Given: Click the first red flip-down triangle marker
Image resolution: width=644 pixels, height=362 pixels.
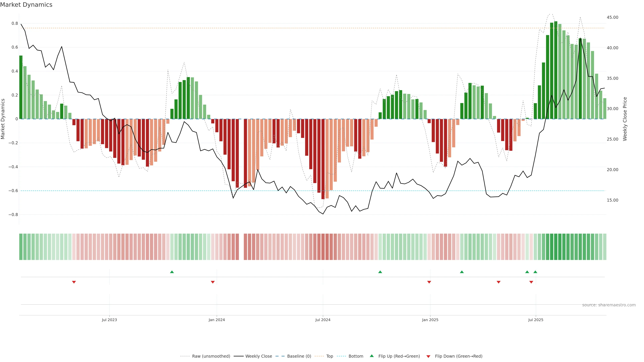Looking at the screenshot, I should [x=74, y=282].
